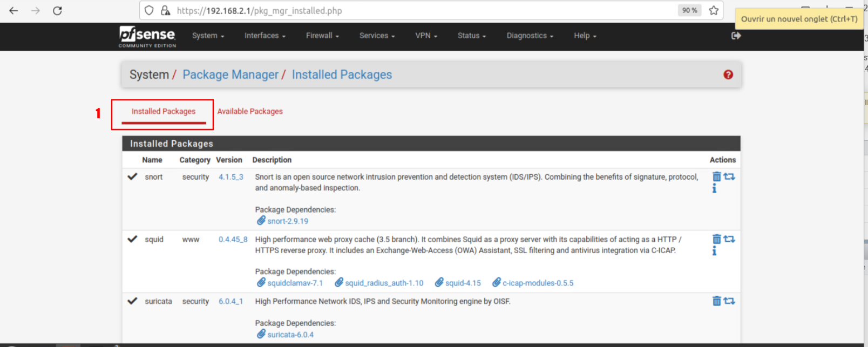Bookmark this page with star icon

714,10
